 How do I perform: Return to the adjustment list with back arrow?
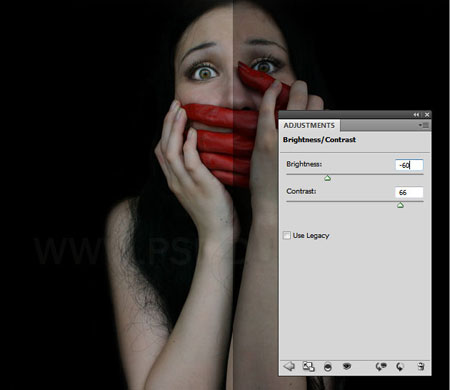[x=289, y=367]
